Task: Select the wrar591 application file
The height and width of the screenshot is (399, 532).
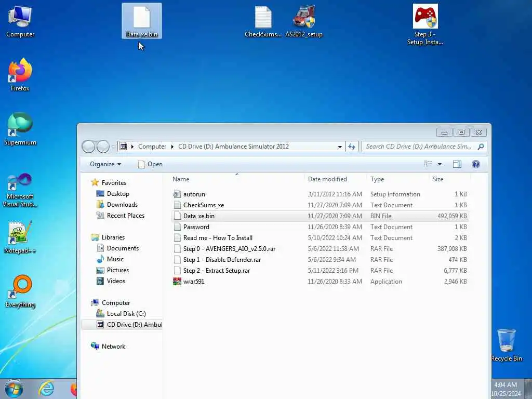Action: 320,281
